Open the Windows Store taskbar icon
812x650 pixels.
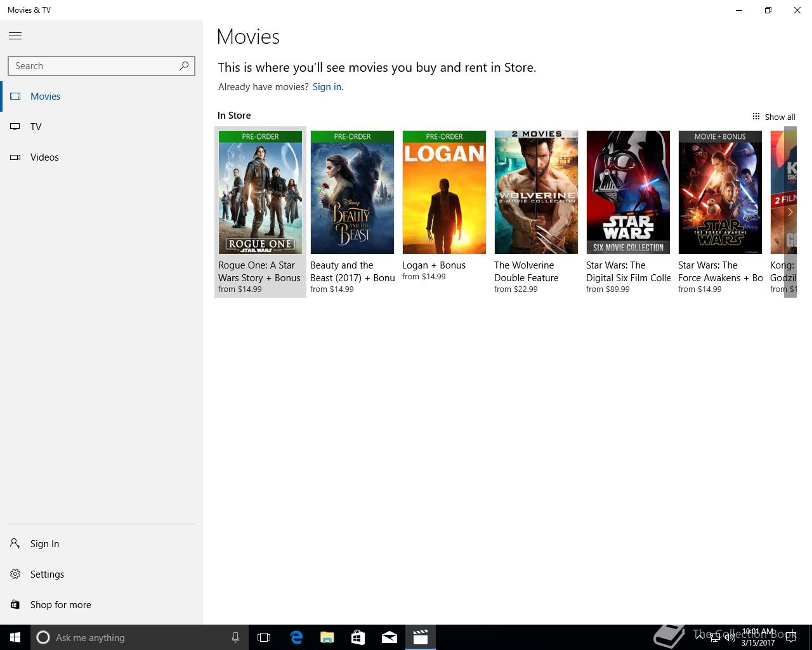pyautogui.click(x=358, y=637)
